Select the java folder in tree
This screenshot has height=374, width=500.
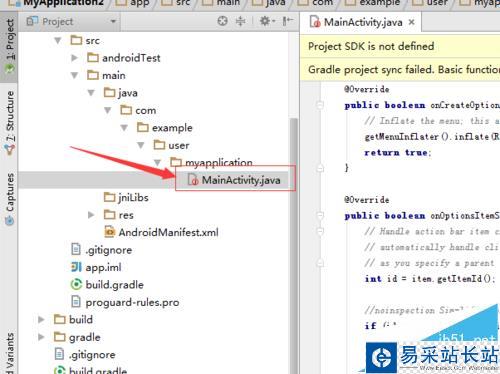[128, 93]
